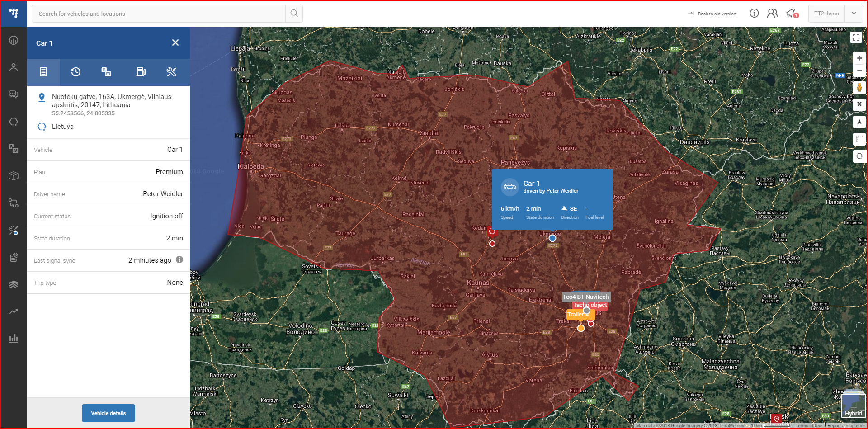Click the red circle marker near Kėdainiai
The height and width of the screenshot is (429, 868).
point(492,244)
